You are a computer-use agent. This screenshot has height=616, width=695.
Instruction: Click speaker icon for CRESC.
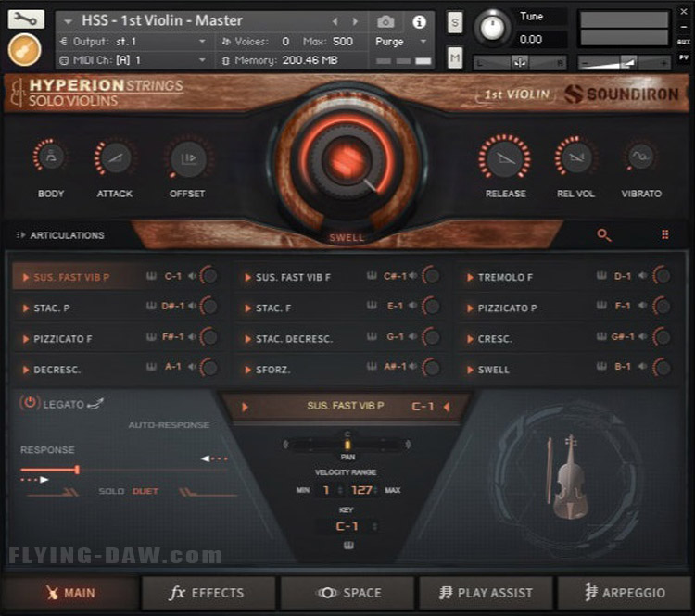(643, 336)
